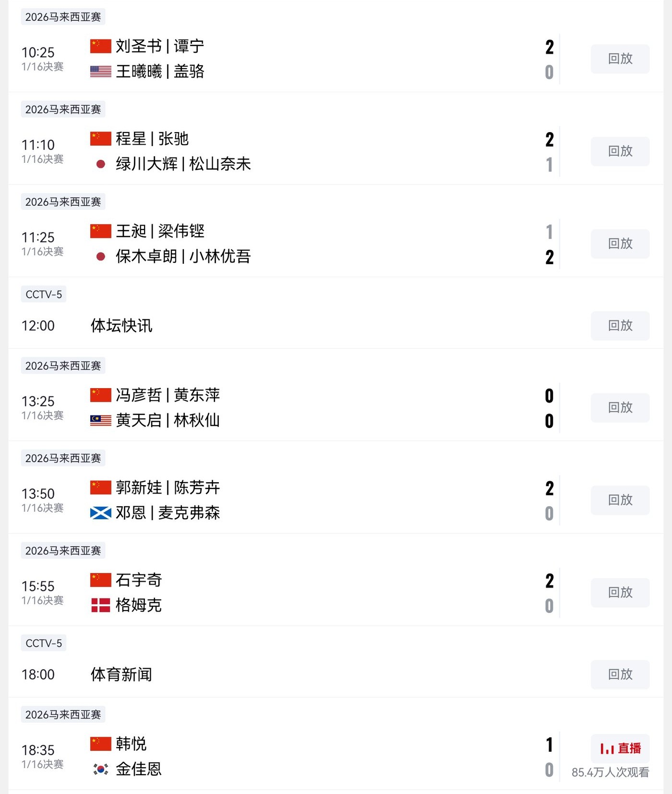The height and width of the screenshot is (794, 672).
Task: Watch the live 直播 for 韩悦 match
Action: point(620,748)
